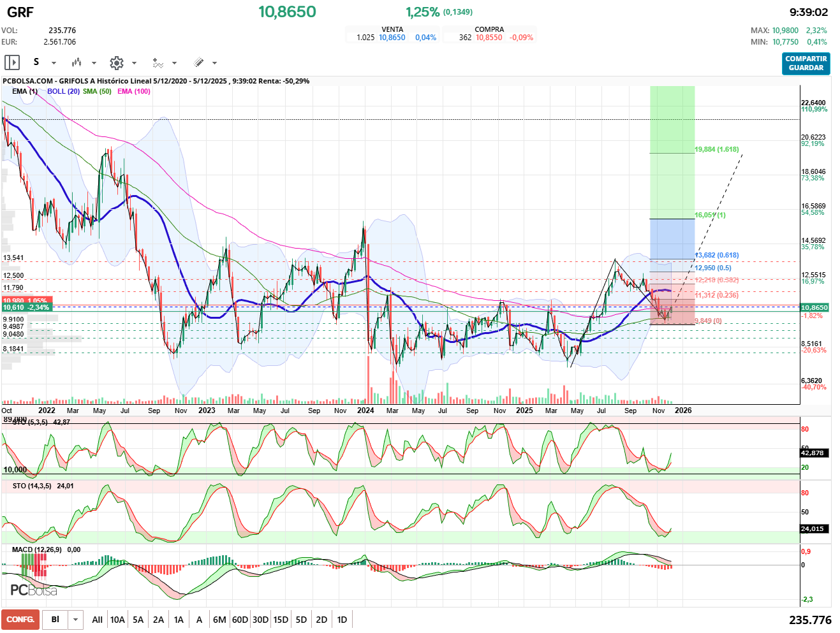
Task: Toggle the side panel icon
Action: [12, 62]
